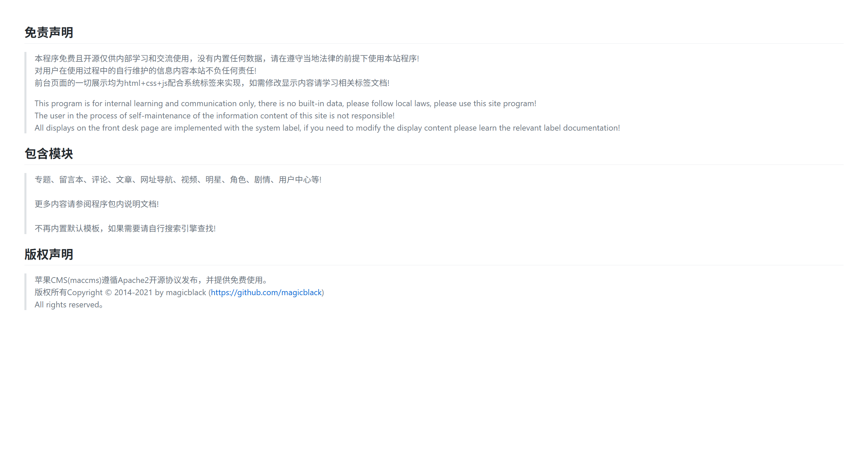Click the line starting 苹果CMS(maccms)遵循Apache2
This screenshot has width=868, height=457.
[x=150, y=280]
